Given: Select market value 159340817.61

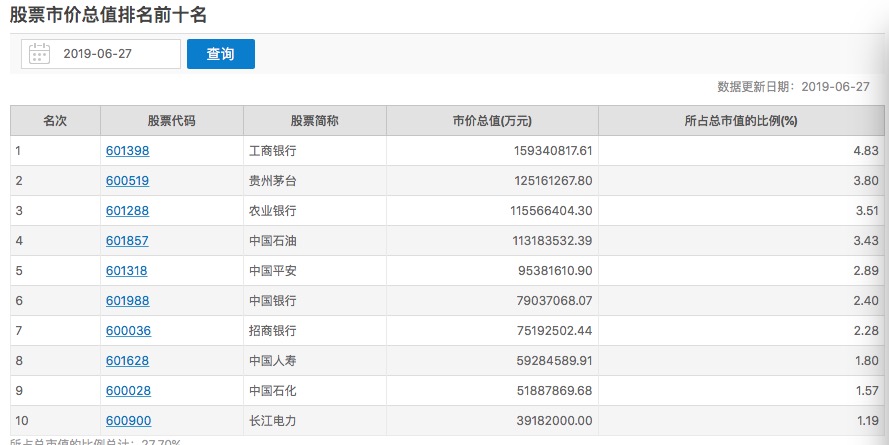Looking at the screenshot, I should coord(553,151).
